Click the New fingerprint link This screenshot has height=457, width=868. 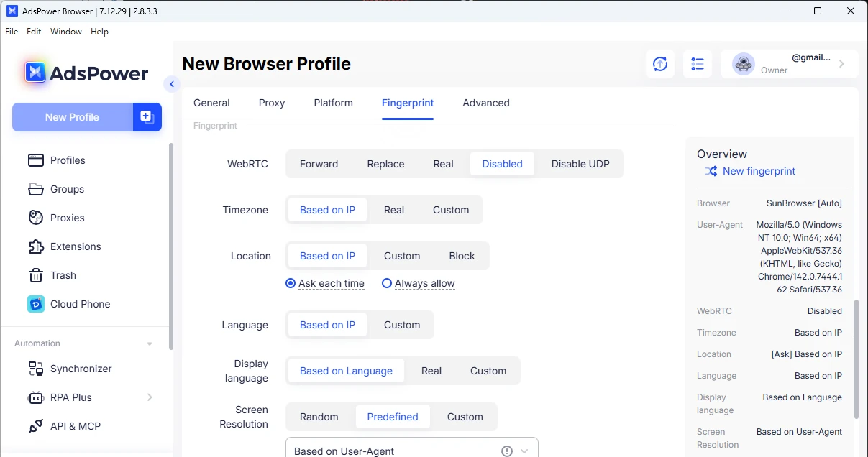click(x=759, y=171)
